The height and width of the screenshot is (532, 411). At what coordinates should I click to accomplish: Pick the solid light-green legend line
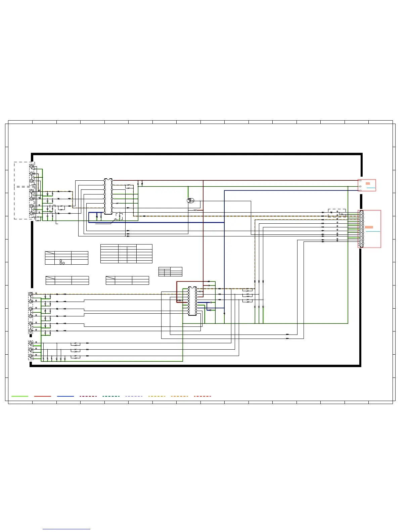(x=20, y=396)
